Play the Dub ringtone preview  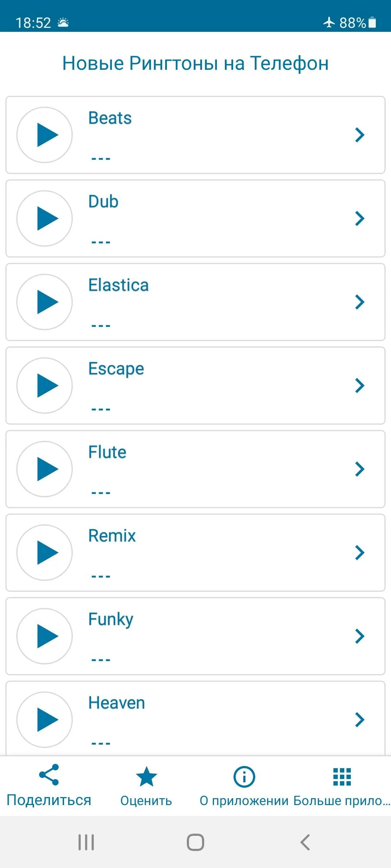click(x=45, y=218)
